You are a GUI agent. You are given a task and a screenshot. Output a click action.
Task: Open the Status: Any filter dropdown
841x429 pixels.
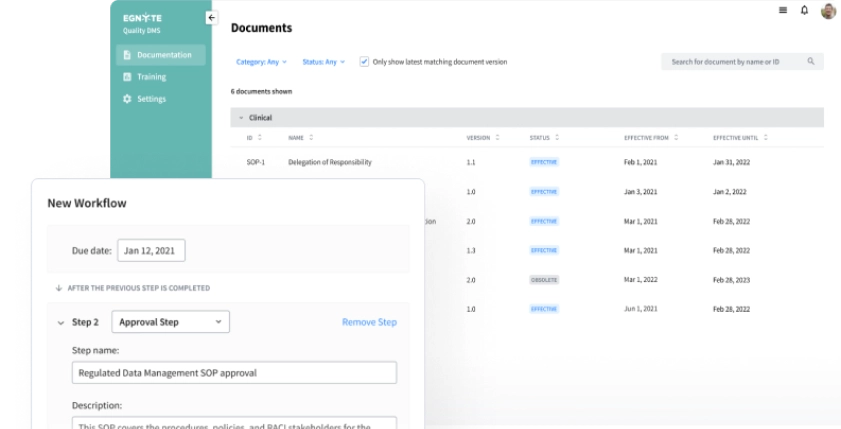(323, 62)
